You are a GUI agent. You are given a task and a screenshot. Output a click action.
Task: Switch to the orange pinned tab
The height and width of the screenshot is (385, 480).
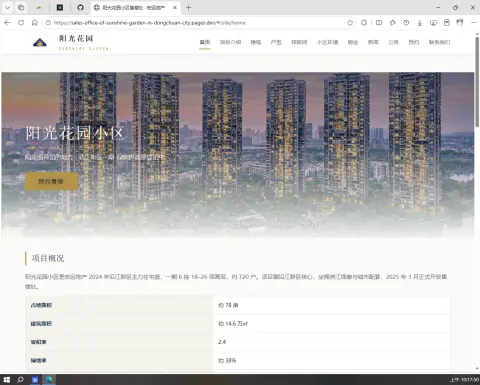pyautogui.click(x=39, y=7)
